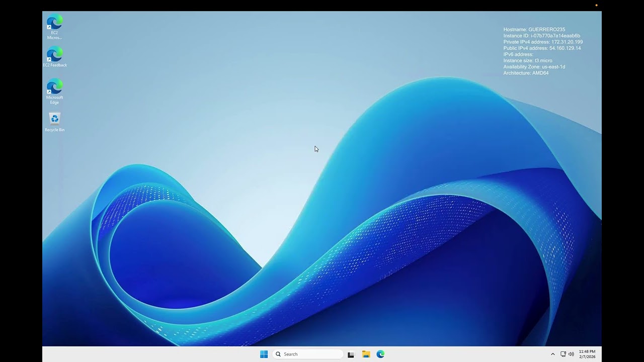Click the taskbar Search box
This screenshot has height=362, width=644.
(x=307, y=354)
